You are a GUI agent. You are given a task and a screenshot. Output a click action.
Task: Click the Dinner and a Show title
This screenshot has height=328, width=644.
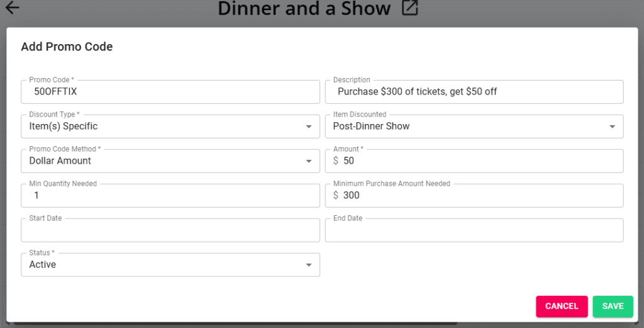click(x=304, y=8)
